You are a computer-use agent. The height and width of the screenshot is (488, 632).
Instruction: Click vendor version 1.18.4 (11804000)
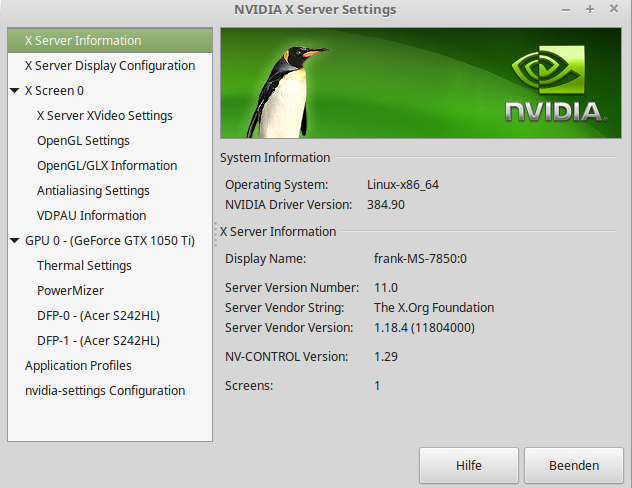point(424,328)
